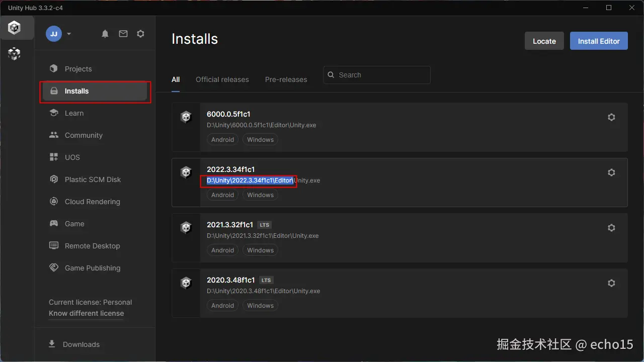Click path D:\Unity\6000.0.5f1c1\Editor\Unity.exe

261,125
